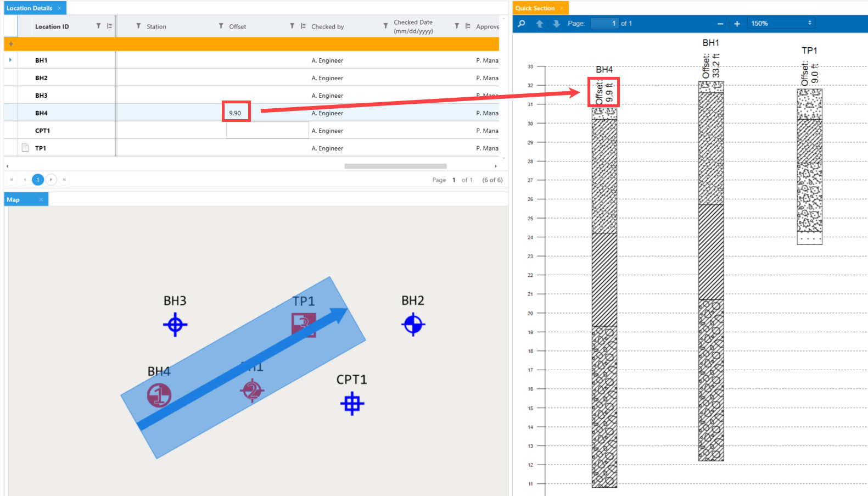Click A. Engineer in BH2 row

click(327, 78)
